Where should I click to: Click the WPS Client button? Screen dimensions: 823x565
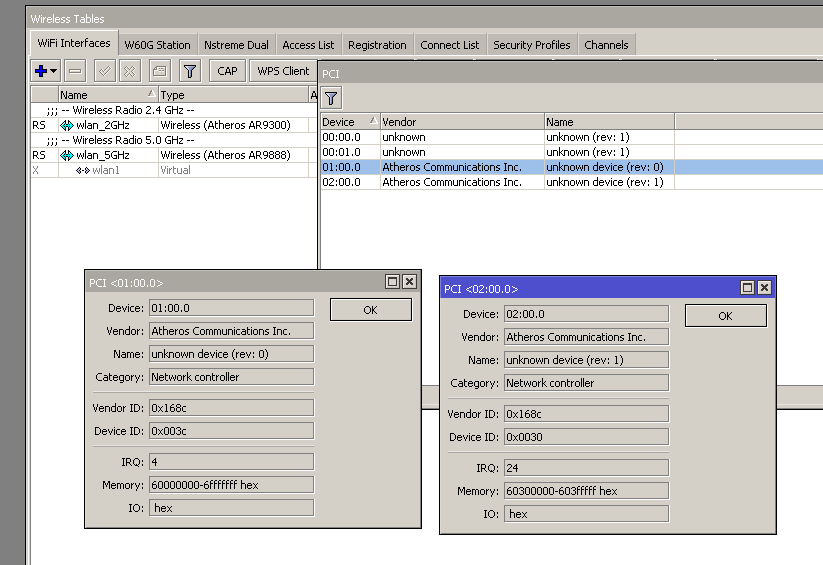coord(283,71)
